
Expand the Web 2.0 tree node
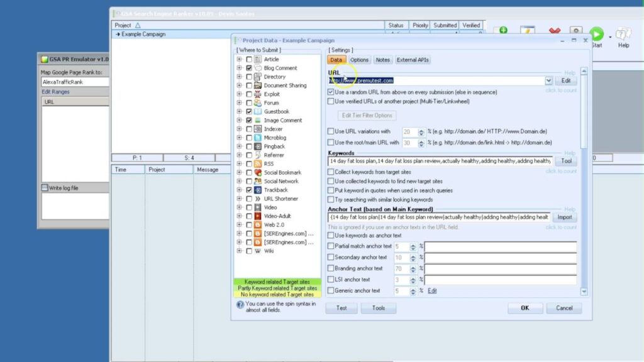pos(240,225)
